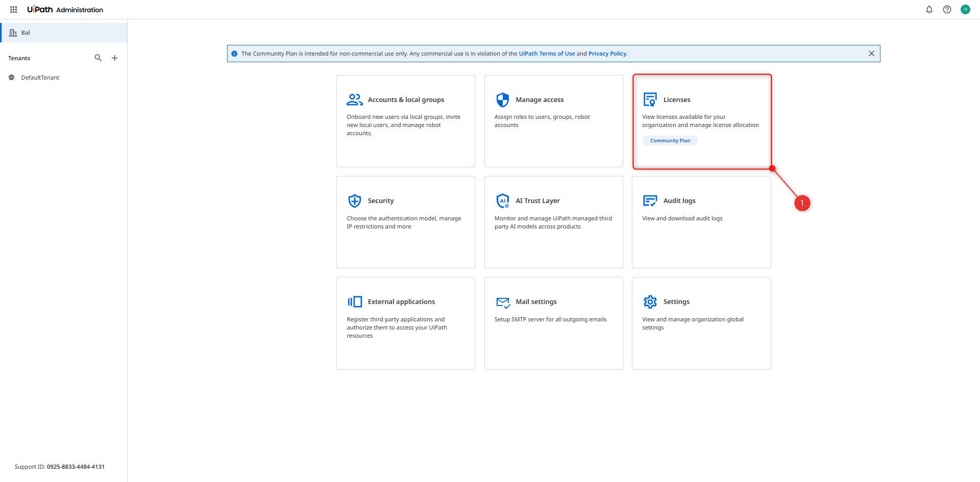Open the External applications card title
This screenshot has width=980, height=482.
coord(401,302)
